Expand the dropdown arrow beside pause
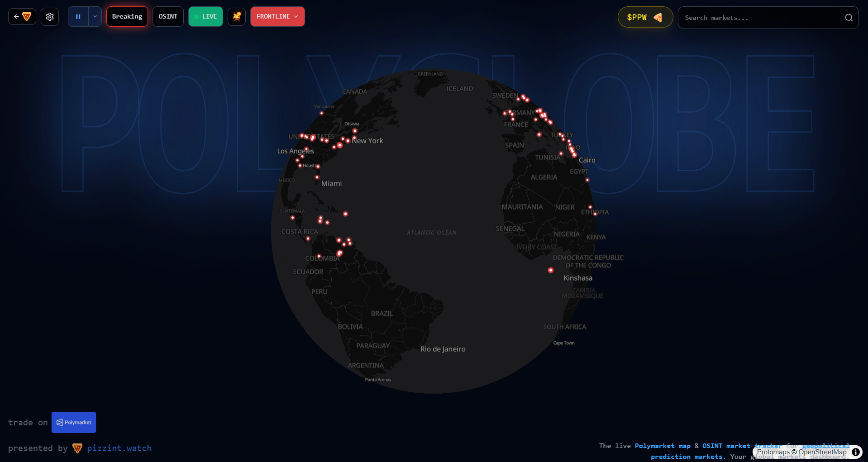Viewport: 868px width, 462px height. point(95,17)
